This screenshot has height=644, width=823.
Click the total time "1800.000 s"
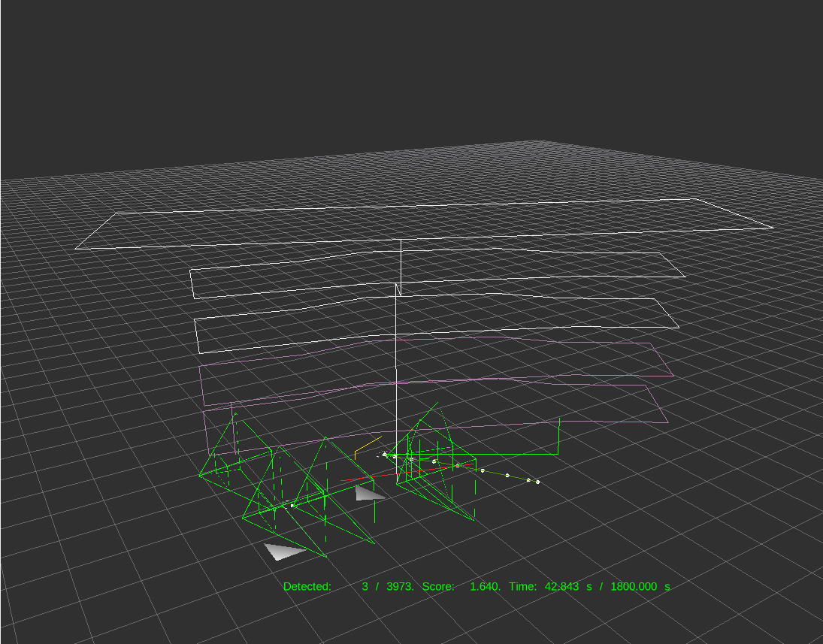tap(640, 586)
